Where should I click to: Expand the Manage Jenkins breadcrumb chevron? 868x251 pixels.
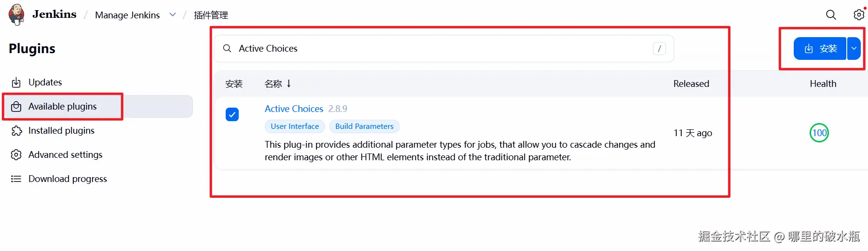click(x=173, y=15)
